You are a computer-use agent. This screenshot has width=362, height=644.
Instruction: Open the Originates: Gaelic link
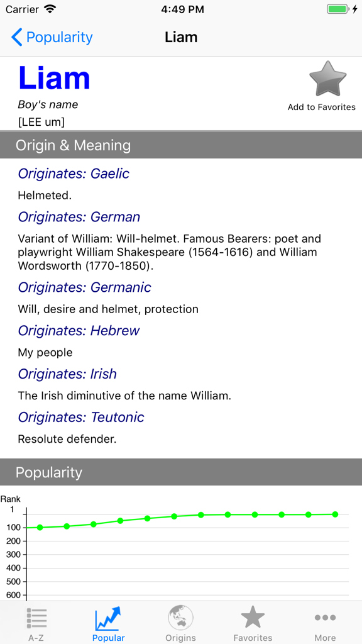tap(74, 174)
